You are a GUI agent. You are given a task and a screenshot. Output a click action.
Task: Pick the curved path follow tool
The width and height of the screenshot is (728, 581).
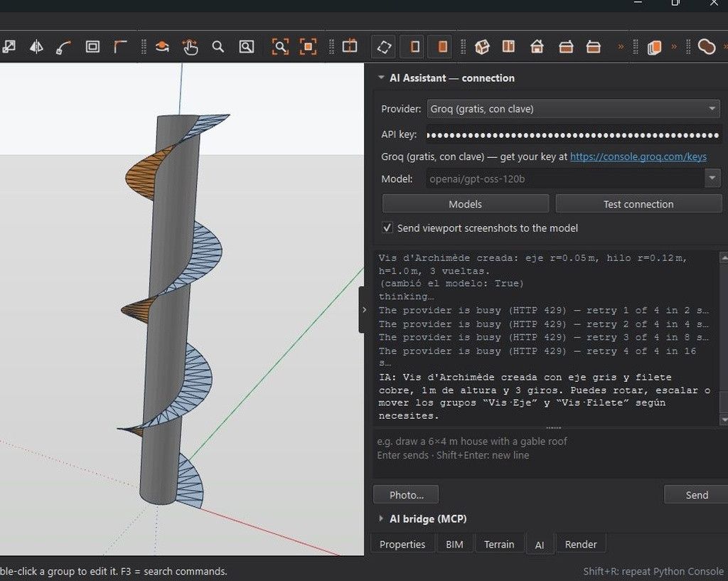point(63,47)
